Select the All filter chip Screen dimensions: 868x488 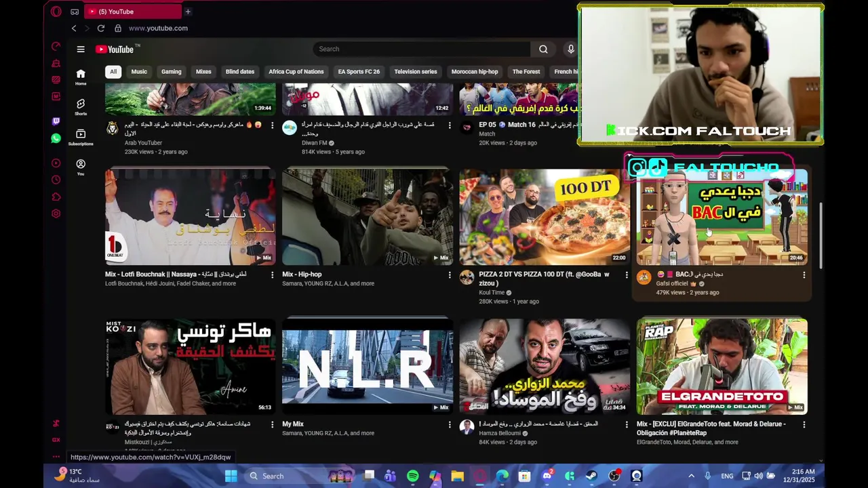point(113,72)
